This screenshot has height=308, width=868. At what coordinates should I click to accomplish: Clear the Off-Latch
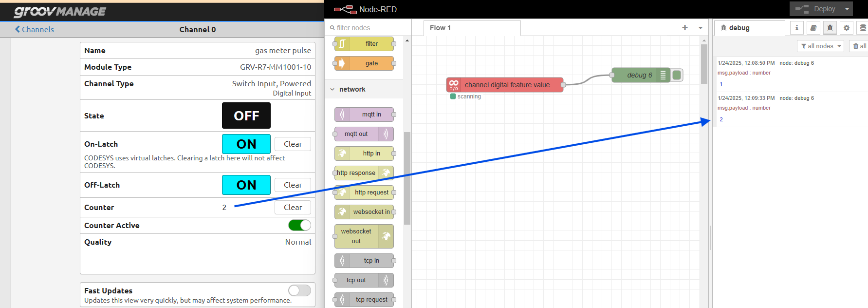coord(293,185)
